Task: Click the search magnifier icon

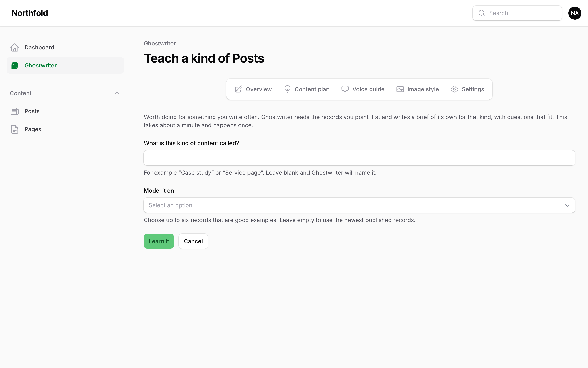Action: (x=482, y=13)
